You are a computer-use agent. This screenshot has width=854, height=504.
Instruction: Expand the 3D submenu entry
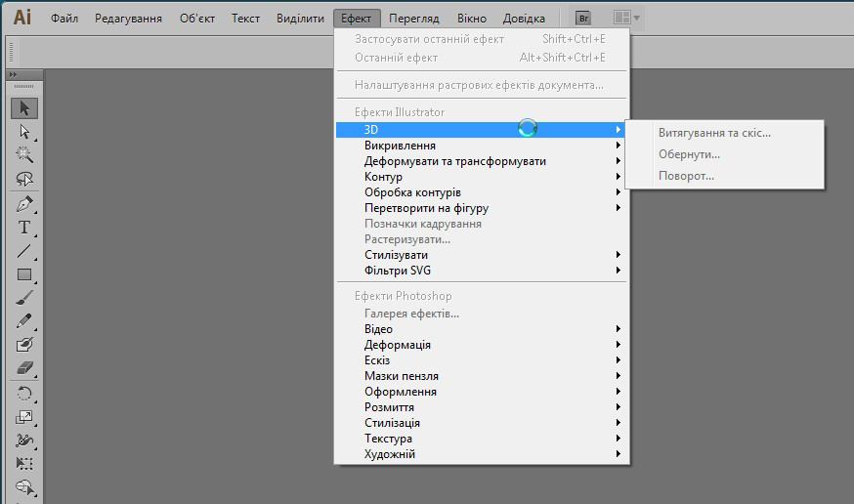[x=482, y=130]
